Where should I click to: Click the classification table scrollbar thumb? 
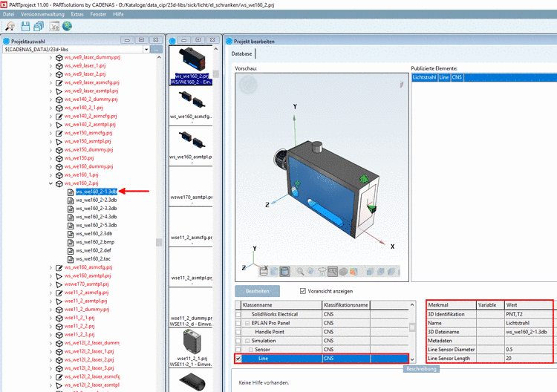pos(412,327)
